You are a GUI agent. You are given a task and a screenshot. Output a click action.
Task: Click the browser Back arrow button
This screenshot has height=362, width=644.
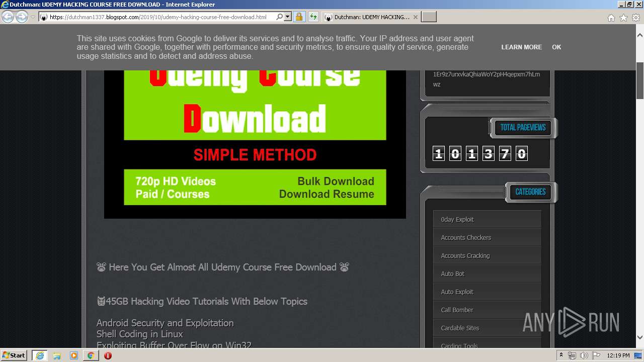(x=8, y=17)
